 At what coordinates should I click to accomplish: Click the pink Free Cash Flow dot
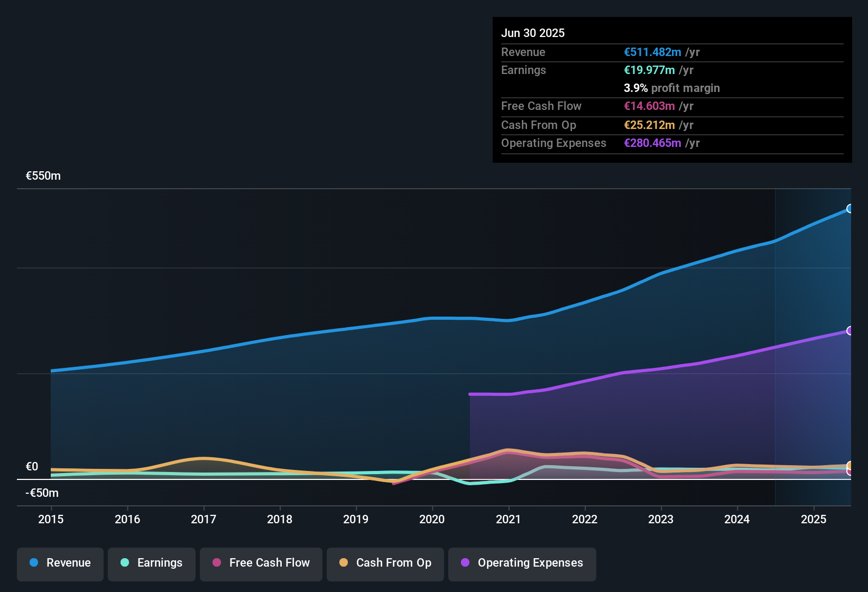pyautogui.click(x=216, y=563)
